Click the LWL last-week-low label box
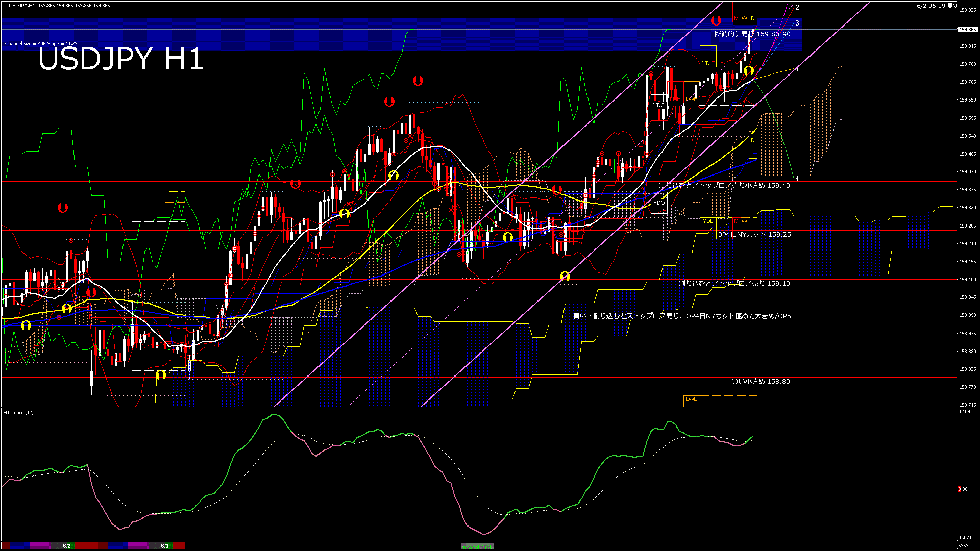 691,400
